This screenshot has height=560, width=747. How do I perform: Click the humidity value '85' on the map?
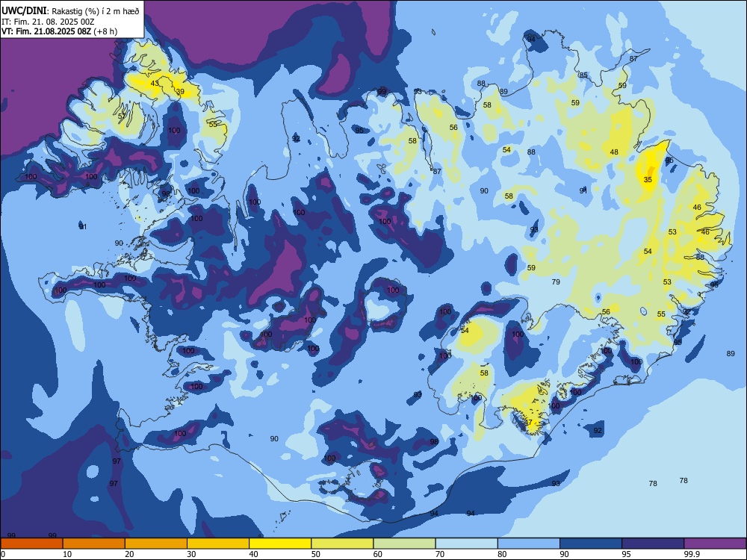(583, 75)
